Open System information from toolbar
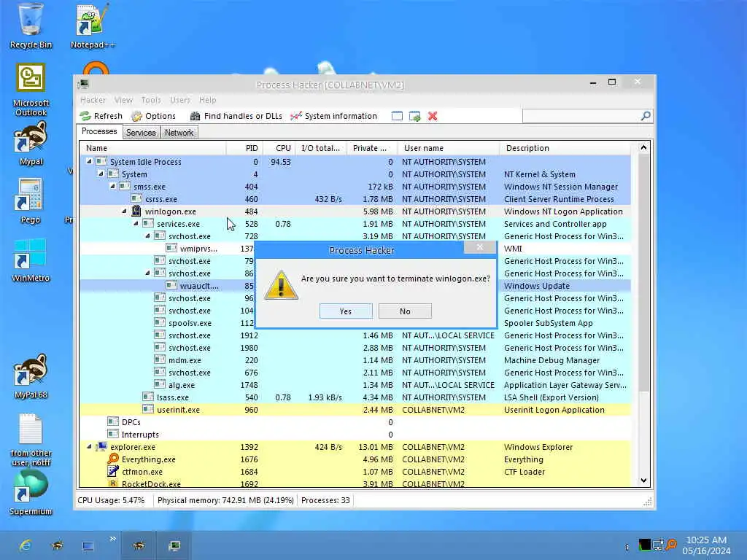The width and height of the screenshot is (747, 560). coord(333,116)
